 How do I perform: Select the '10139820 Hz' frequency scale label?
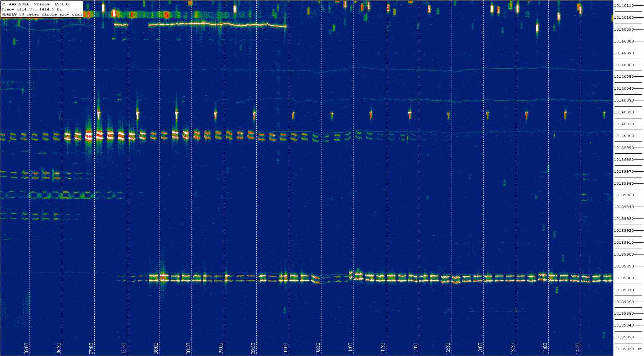[628, 349]
